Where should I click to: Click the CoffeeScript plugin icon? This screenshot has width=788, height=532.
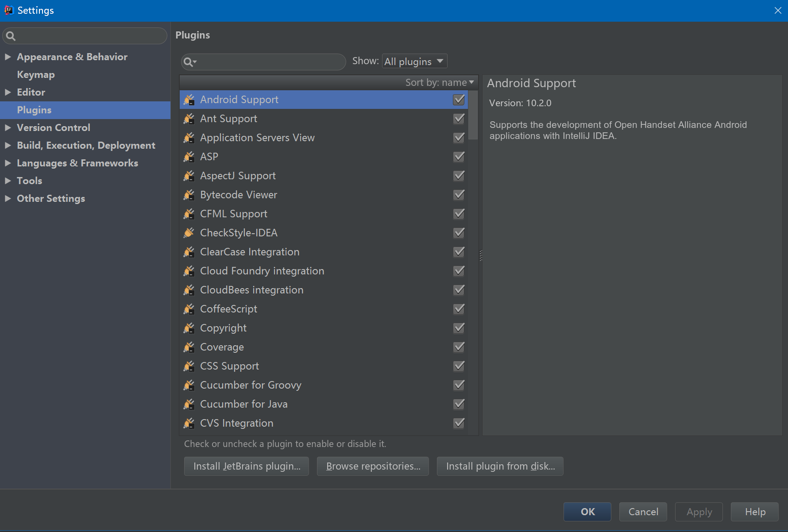[189, 309]
